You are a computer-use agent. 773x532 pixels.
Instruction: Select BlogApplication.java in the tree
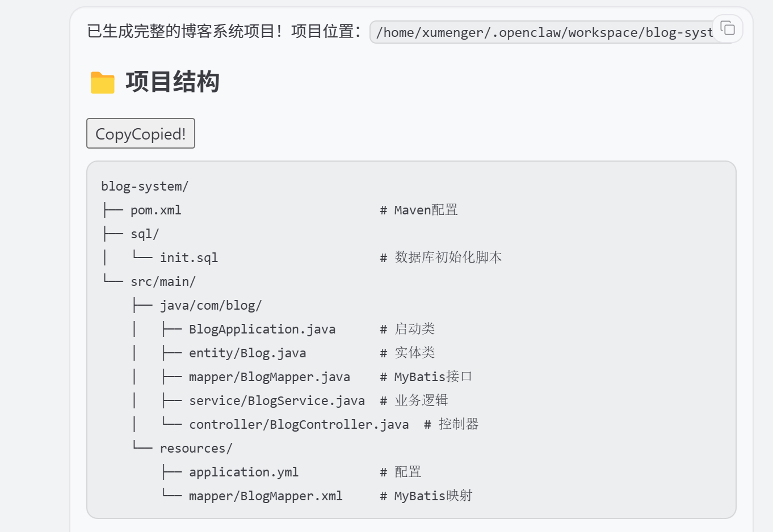click(262, 329)
